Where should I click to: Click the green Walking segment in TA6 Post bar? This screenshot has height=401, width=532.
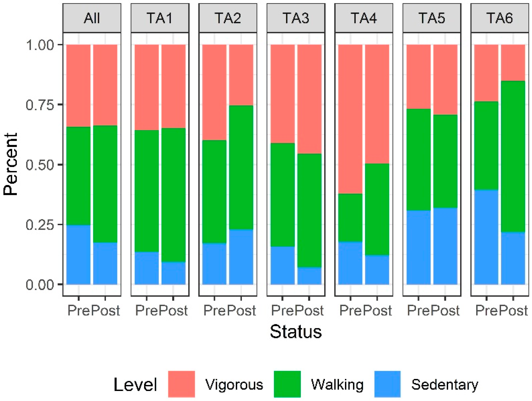click(x=513, y=156)
